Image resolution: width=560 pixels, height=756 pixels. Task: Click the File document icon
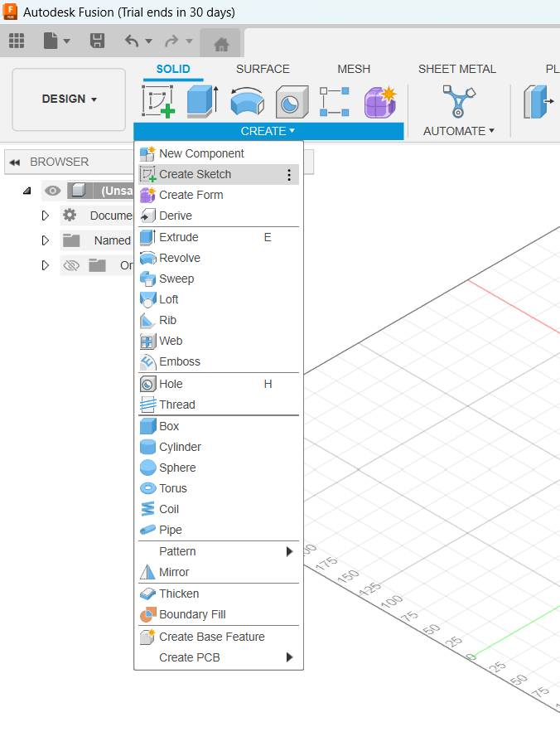pos(51,41)
